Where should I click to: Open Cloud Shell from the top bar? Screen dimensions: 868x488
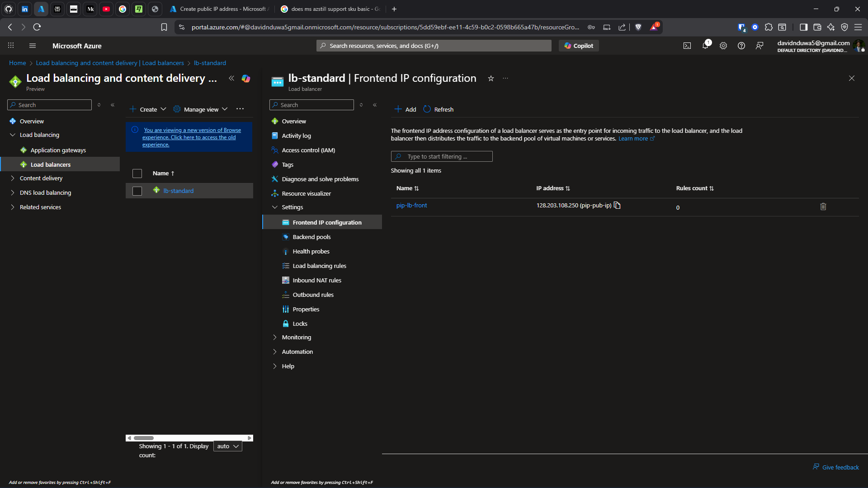(687, 46)
